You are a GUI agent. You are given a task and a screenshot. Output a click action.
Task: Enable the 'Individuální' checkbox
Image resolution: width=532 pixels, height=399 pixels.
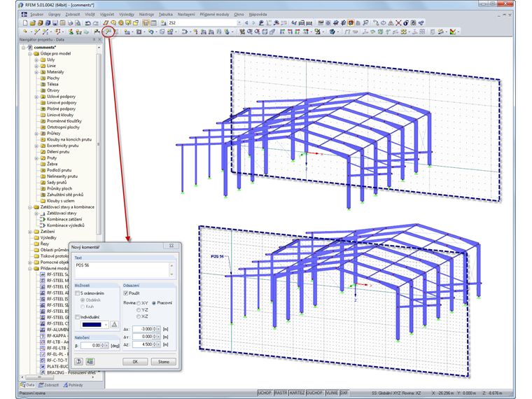(78, 317)
